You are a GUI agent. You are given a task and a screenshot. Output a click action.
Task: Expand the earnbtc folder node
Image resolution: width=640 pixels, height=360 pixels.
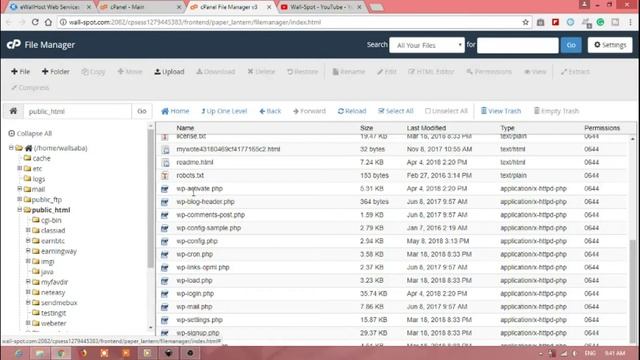tap(28, 240)
